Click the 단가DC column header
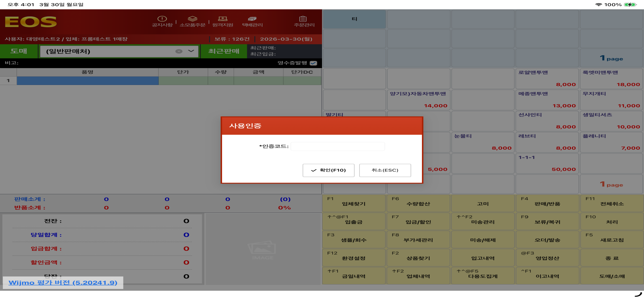Viewport: 644px width, 298px height. coord(302,72)
